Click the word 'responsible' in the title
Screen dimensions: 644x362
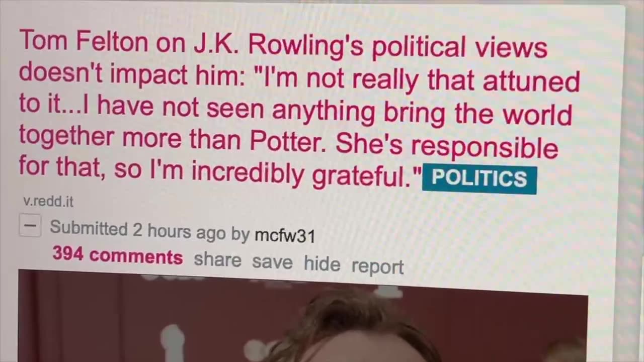pos(485,147)
